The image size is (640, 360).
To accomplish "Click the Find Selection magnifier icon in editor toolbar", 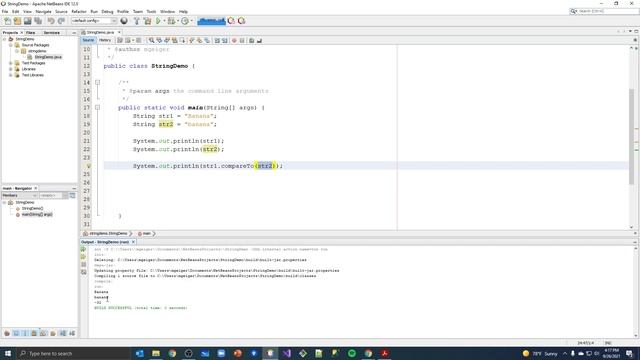I will pyautogui.click(x=151, y=40).
